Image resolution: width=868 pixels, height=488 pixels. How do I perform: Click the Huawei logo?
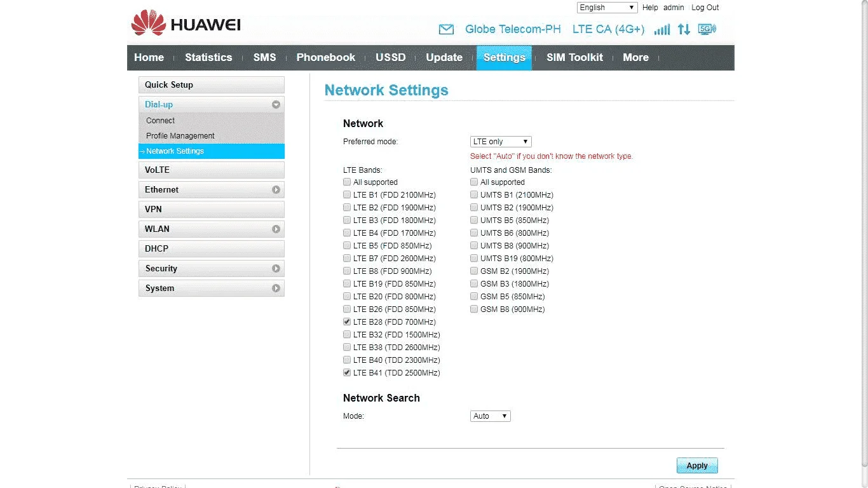(x=186, y=24)
